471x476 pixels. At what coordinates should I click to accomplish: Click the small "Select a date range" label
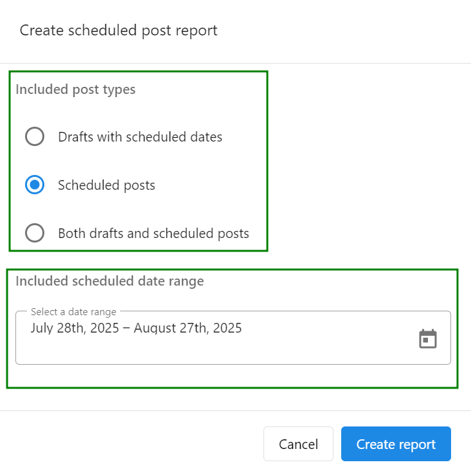73,312
